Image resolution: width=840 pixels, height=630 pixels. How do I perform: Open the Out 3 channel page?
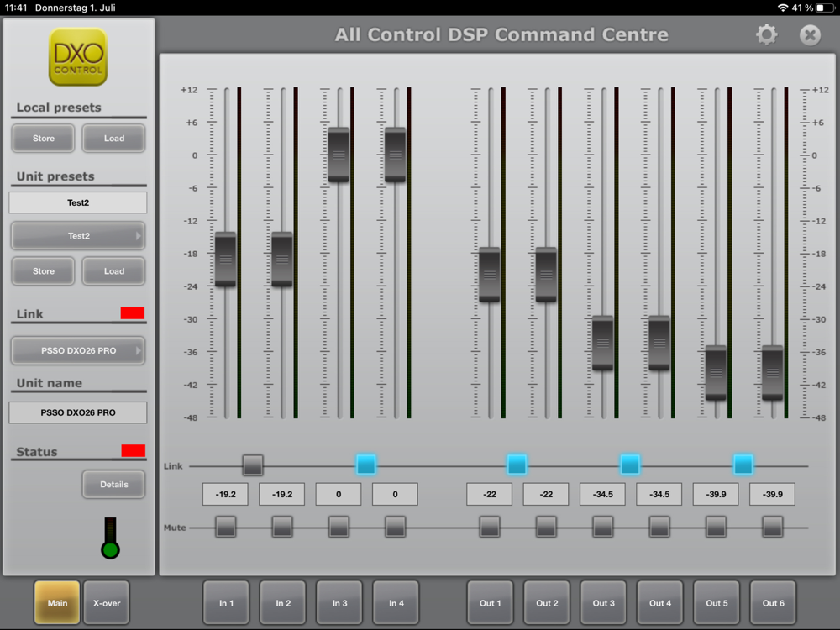coord(604,602)
